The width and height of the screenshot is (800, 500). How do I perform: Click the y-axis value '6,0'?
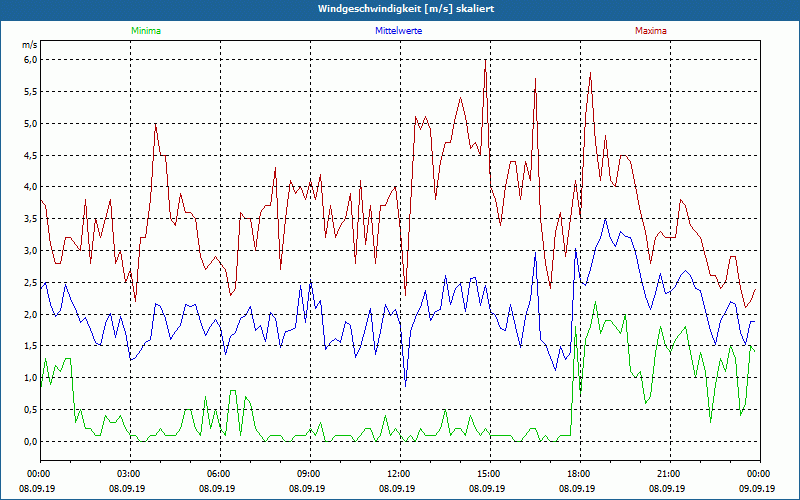31,60
